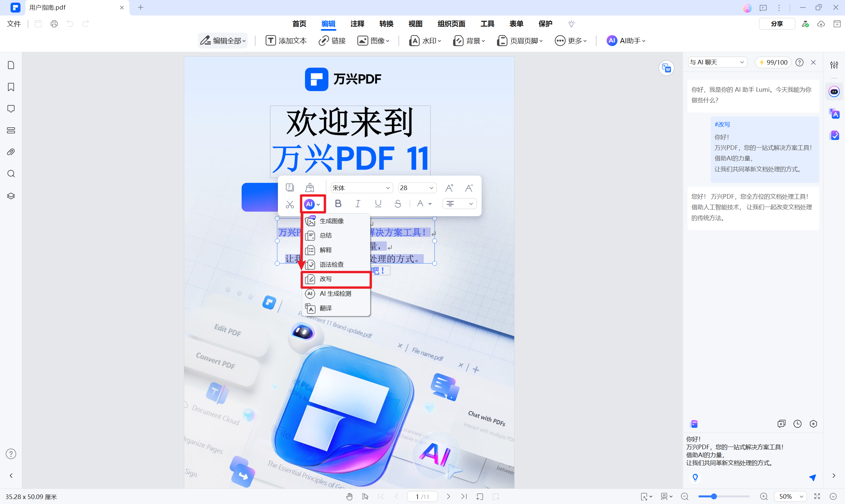
Task: Switch to the 组织页面 tab
Action: point(451,24)
